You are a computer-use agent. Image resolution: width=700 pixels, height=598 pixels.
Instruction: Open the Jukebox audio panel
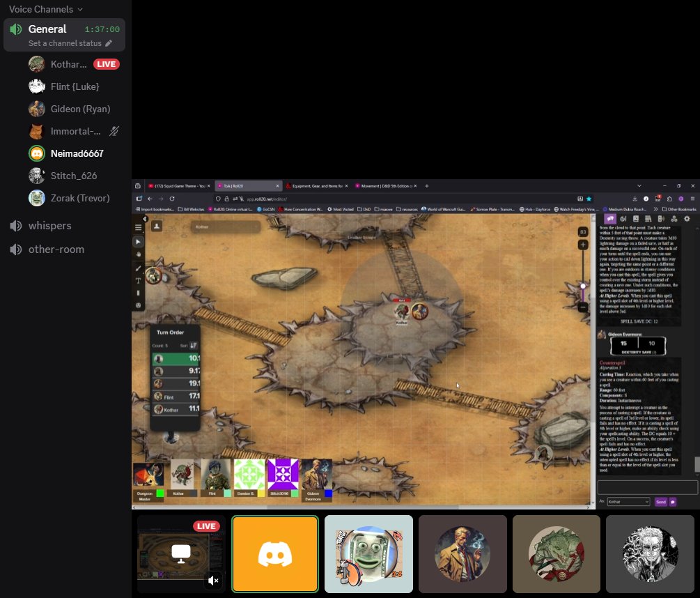coord(660,218)
